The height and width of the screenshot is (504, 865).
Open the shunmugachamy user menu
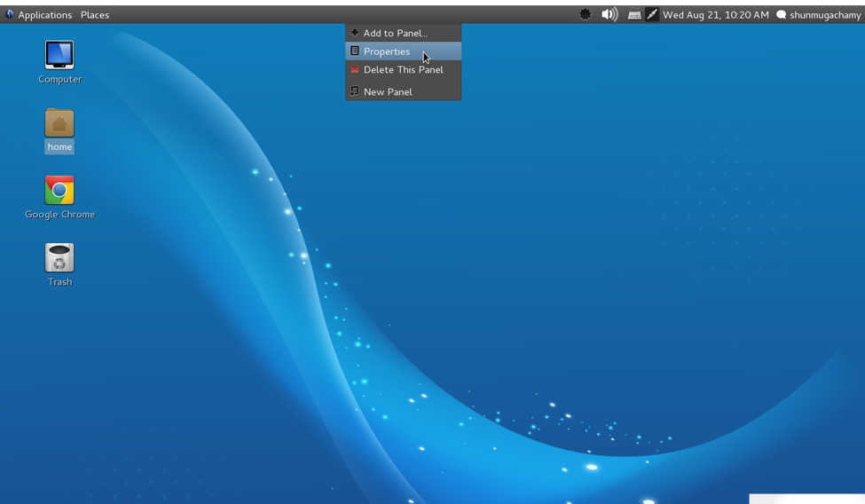[825, 15]
